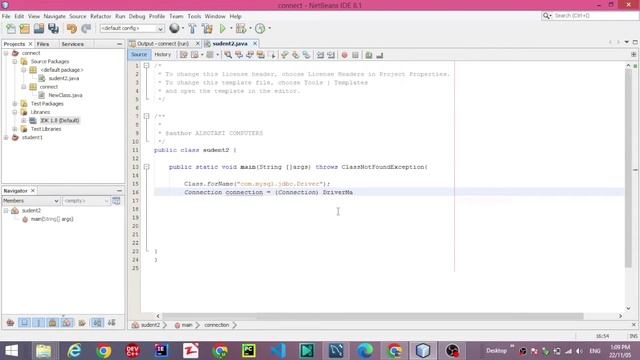Click Start Macro Recording red circle icon

(x=344, y=55)
